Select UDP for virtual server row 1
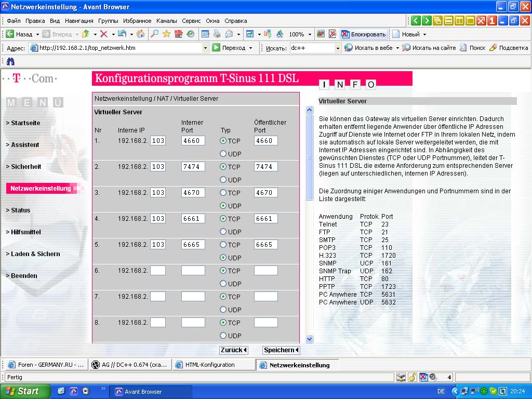This screenshot has width=532, height=399. tap(223, 154)
